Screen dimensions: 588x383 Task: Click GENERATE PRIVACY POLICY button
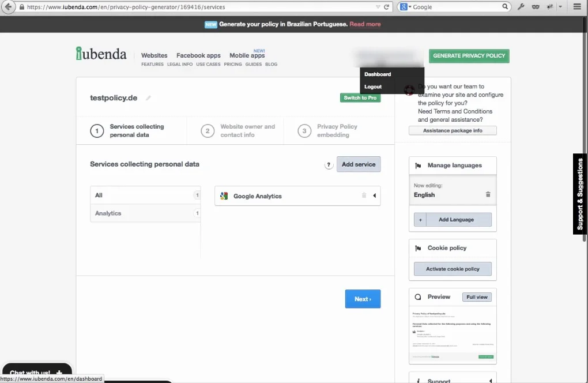tap(469, 56)
